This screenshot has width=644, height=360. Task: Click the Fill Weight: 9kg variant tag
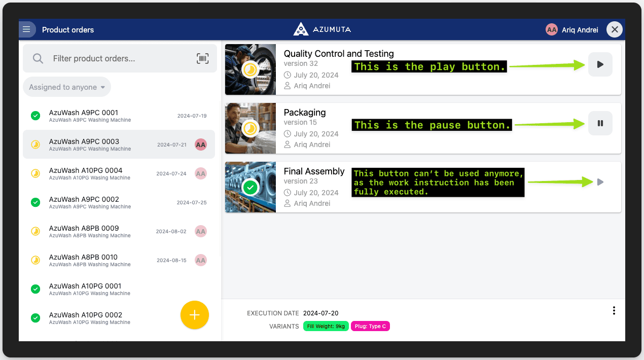click(x=326, y=326)
